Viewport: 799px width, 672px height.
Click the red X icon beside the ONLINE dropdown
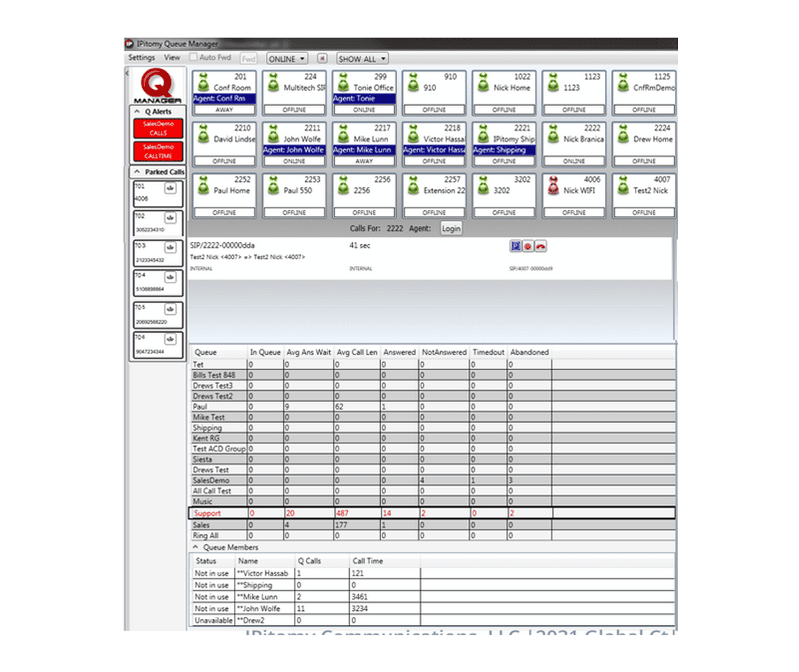coord(322,58)
